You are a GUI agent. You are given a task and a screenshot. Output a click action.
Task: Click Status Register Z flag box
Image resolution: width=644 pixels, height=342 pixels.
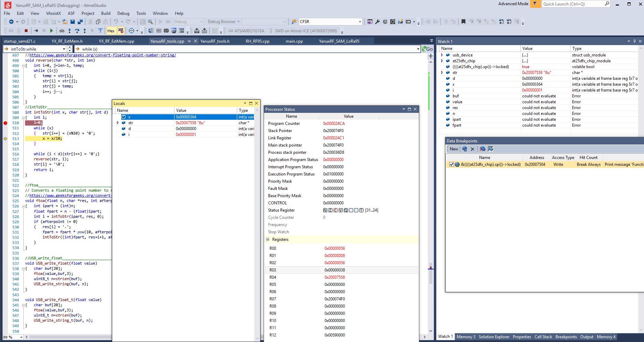click(x=330, y=210)
